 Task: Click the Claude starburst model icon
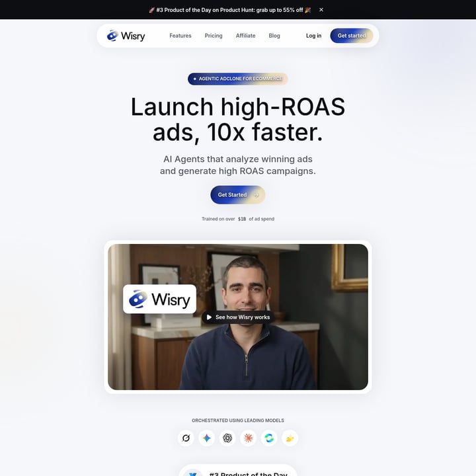(249, 438)
